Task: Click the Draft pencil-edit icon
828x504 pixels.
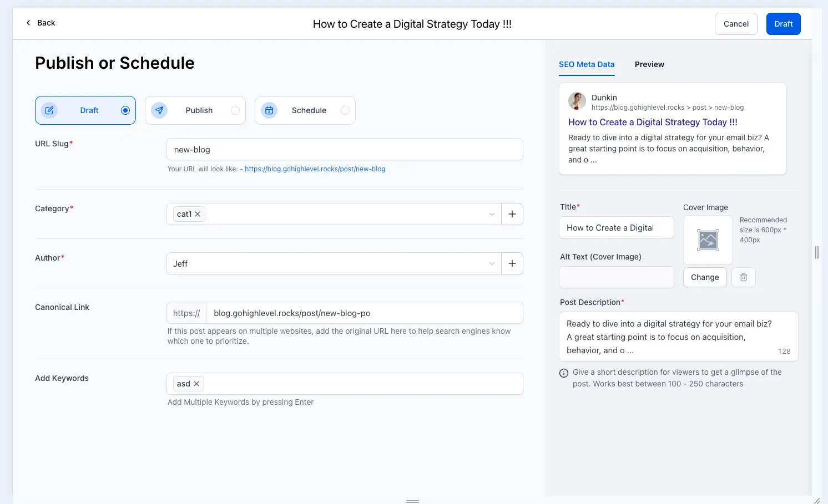Action: click(x=49, y=110)
